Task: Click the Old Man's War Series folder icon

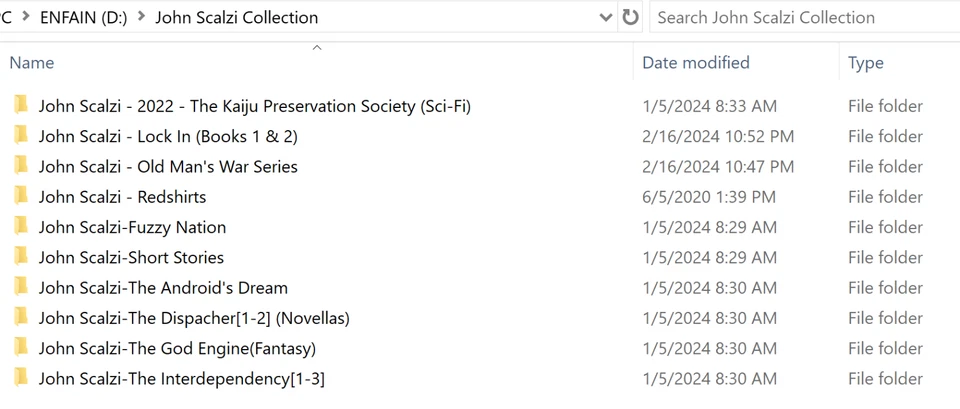Action: (x=21, y=166)
